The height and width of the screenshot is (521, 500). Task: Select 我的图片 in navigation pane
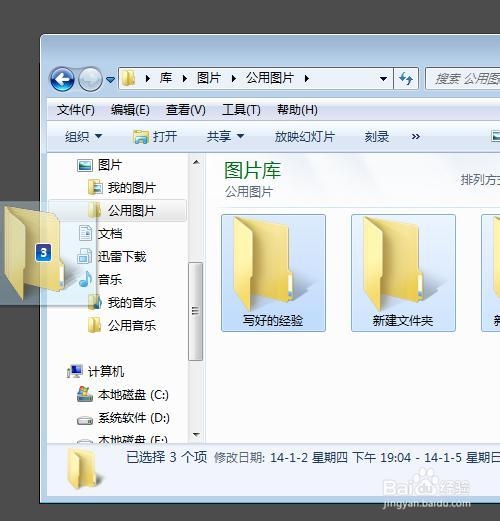click(132, 188)
